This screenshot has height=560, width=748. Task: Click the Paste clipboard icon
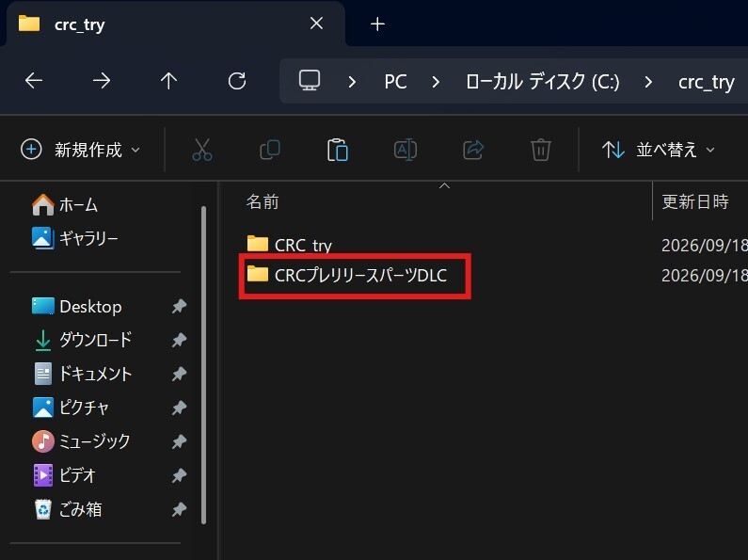(338, 150)
